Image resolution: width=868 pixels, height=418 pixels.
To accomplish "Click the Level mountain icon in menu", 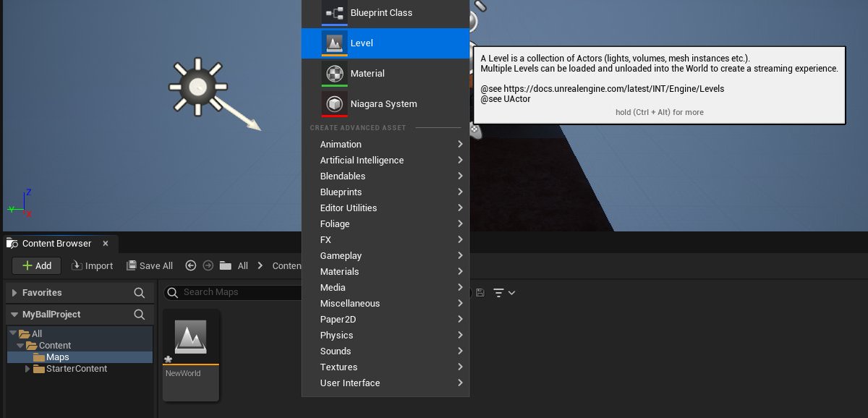I will tap(334, 43).
